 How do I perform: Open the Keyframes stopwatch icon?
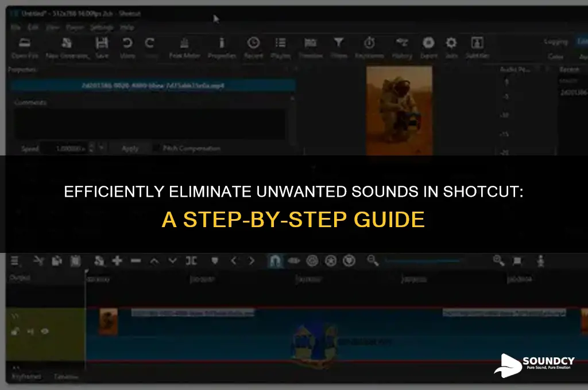[369, 42]
